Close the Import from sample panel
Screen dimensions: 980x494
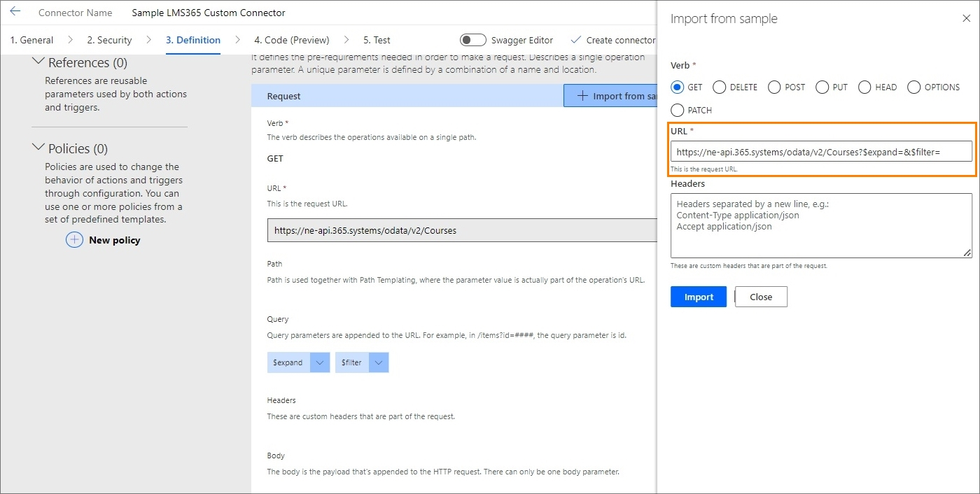[967, 18]
